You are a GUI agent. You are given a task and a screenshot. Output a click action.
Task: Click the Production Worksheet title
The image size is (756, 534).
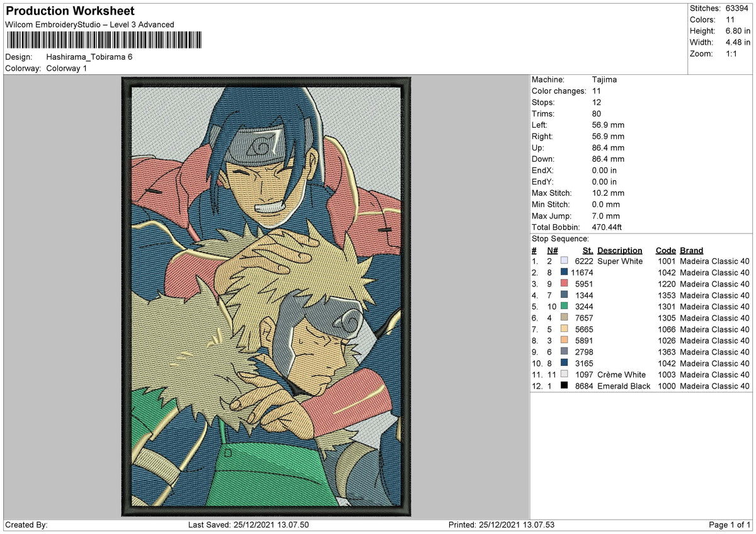(x=70, y=11)
